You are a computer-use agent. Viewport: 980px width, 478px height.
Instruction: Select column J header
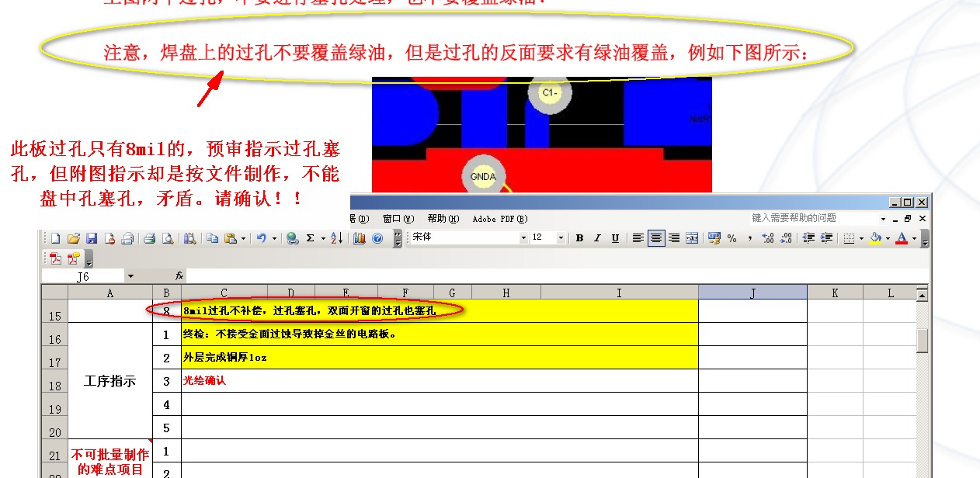point(752,293)
